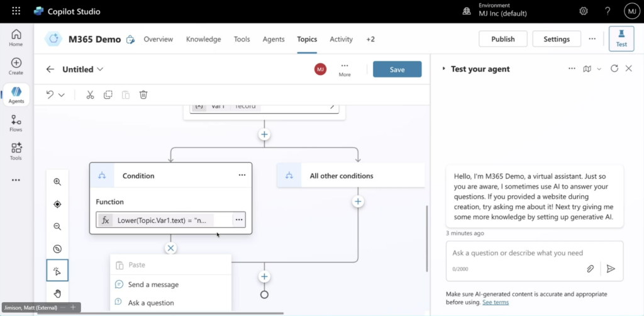This screenshot has height=316, width=644.
Task: Add node below the Var1 record node
Action: click(265, 134)
